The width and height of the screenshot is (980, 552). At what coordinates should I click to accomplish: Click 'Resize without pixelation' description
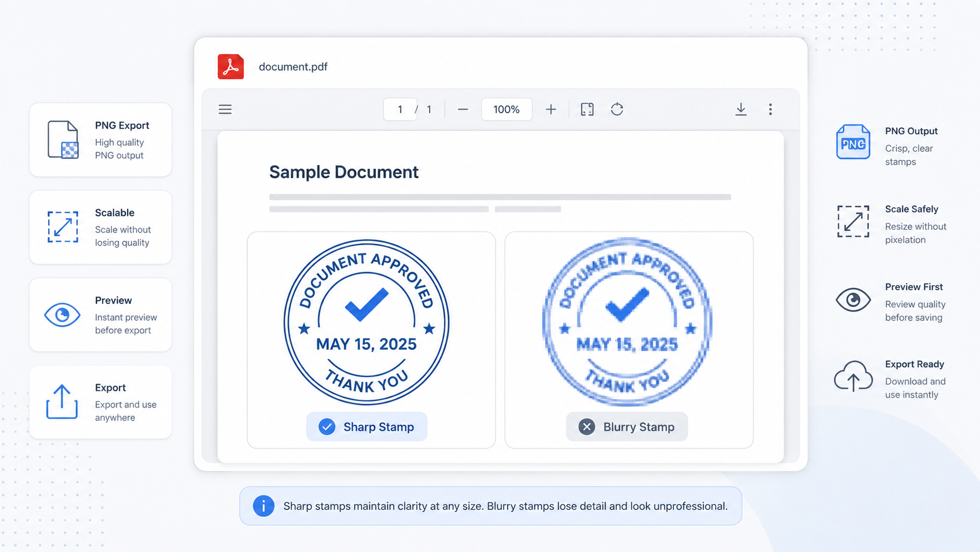pyautogui.click(x=916, y=233)
